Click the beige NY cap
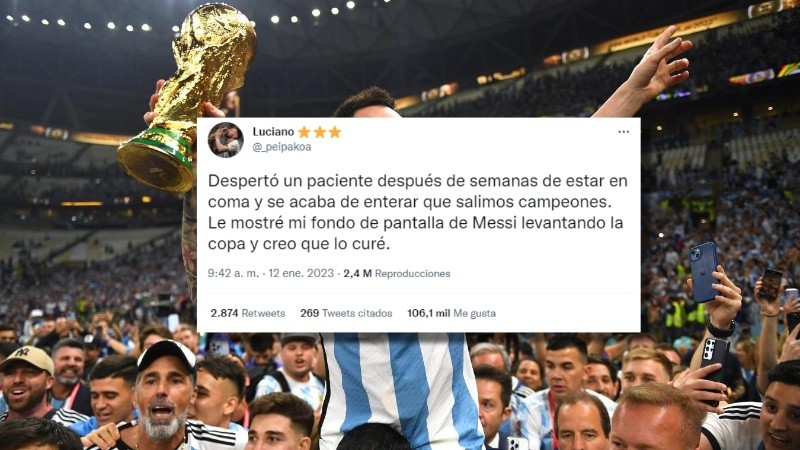Viewport: 800px width, 450px height. [27, 358]
